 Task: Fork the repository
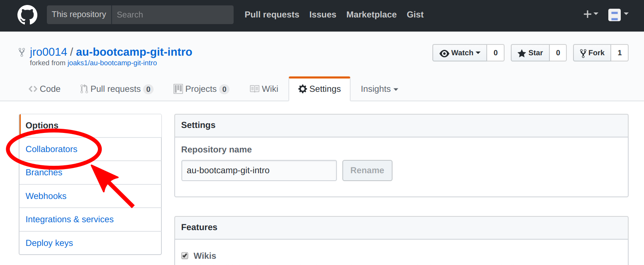592,53
